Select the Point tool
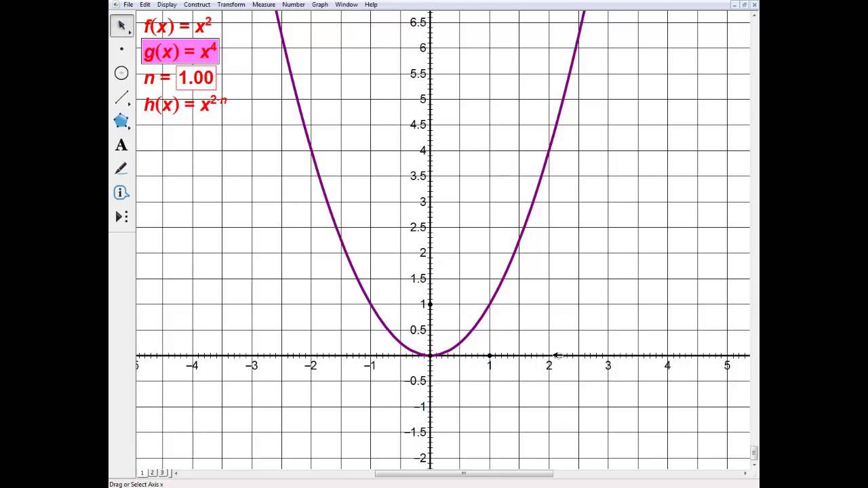The height and width of the screenshot is (488, 868). tap(122, 49)
